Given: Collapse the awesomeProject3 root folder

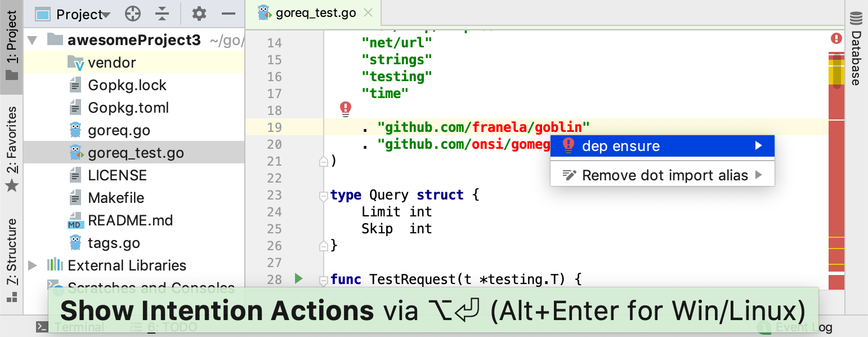Looking at the screenshot, I should click(32, 41).
